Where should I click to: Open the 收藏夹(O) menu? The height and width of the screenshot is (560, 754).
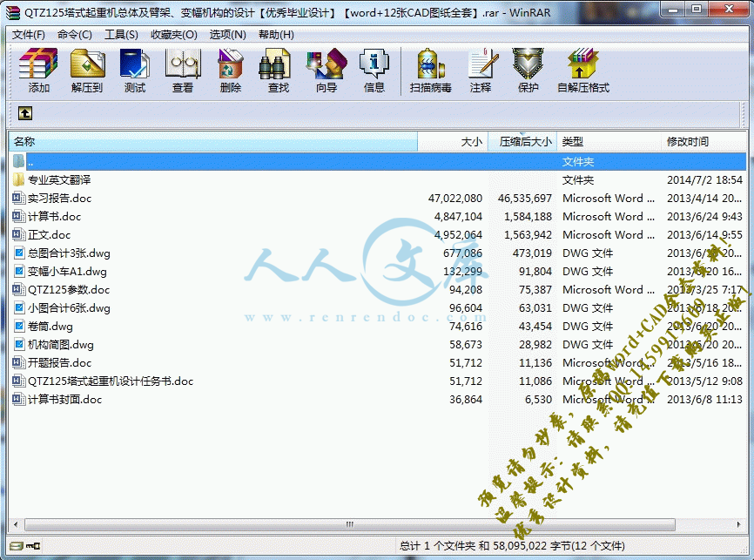(174, 35)
